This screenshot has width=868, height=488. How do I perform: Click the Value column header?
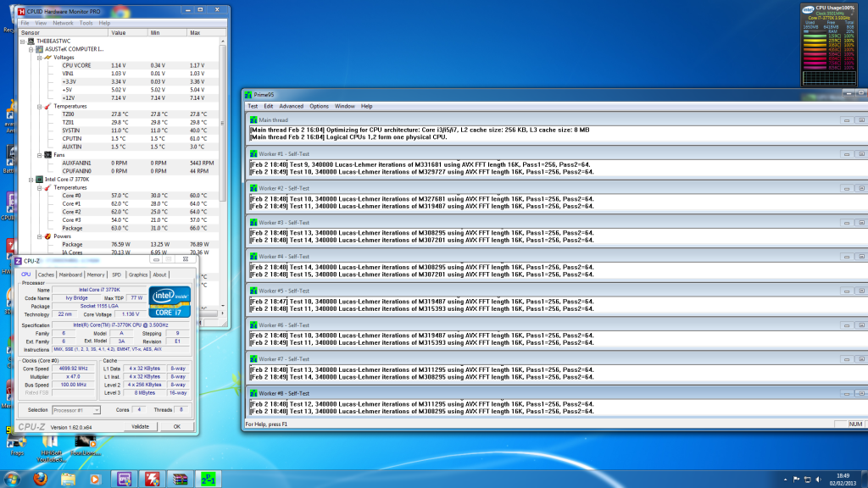[x=128, y=33]
